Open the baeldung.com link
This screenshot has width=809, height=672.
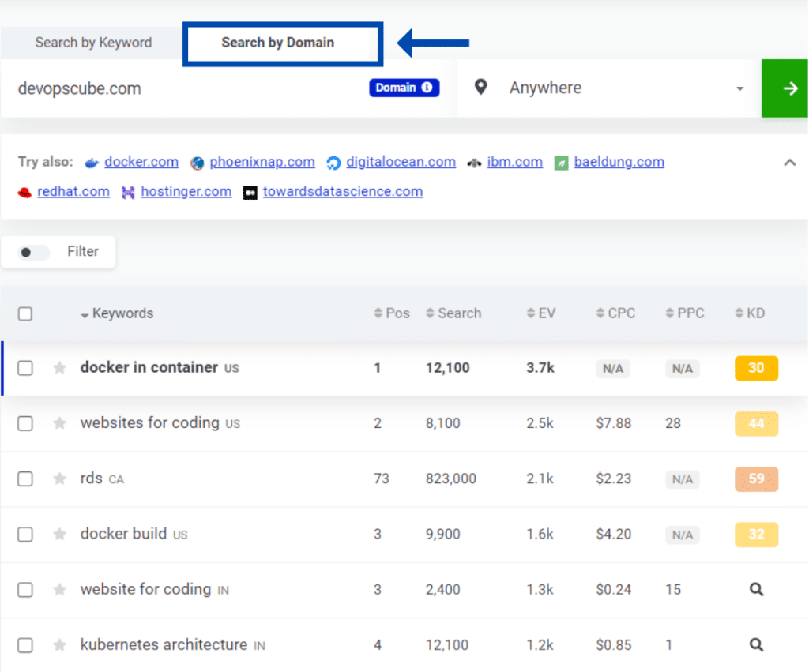tap(619, 162)
